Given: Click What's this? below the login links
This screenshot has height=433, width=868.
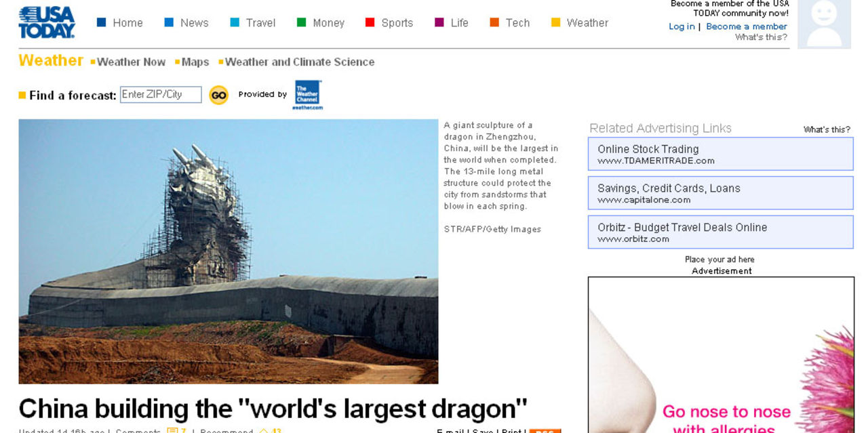Looking at the screenshot, I should (x=762, y=37).
